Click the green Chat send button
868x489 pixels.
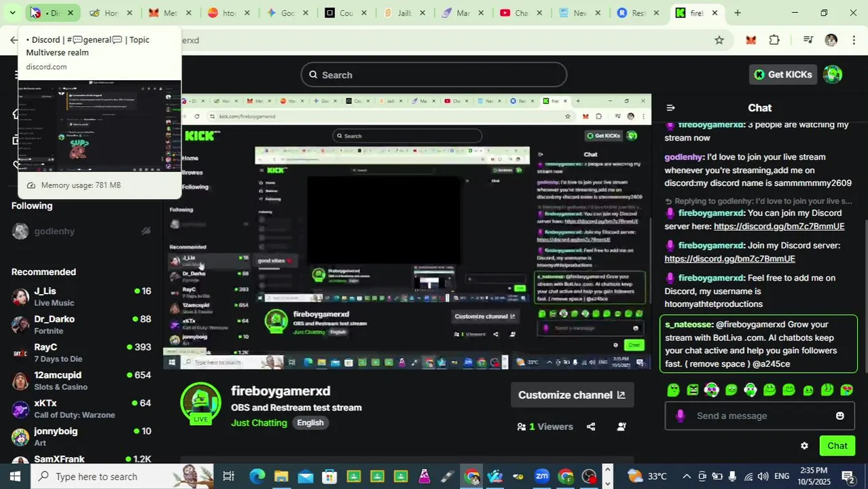tap(837, 446)
